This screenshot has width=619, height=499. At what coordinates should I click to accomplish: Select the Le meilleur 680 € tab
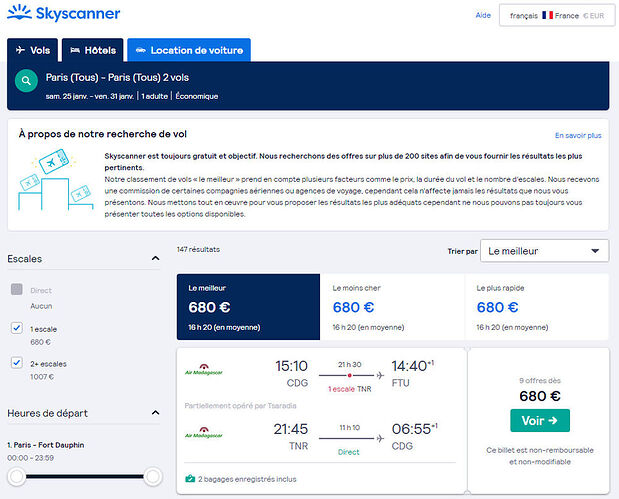pos(248,307)
